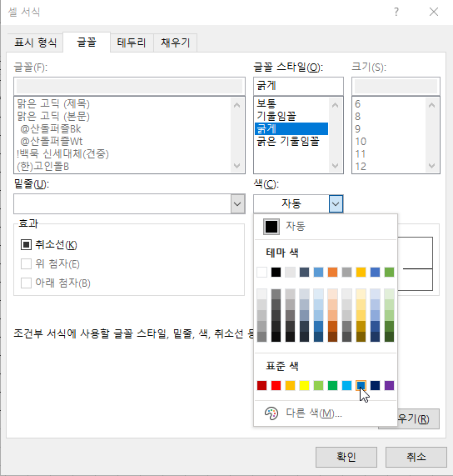The image size is (453, 476).
Task: Click the 크기 size input field
Action: point(396,86)
